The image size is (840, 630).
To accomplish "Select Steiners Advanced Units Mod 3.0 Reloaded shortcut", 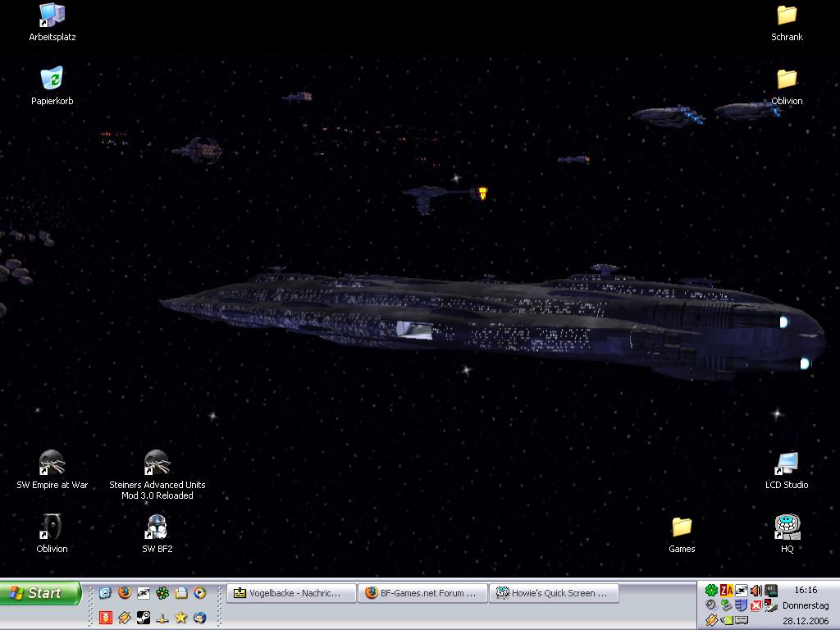I will (157, 475).
